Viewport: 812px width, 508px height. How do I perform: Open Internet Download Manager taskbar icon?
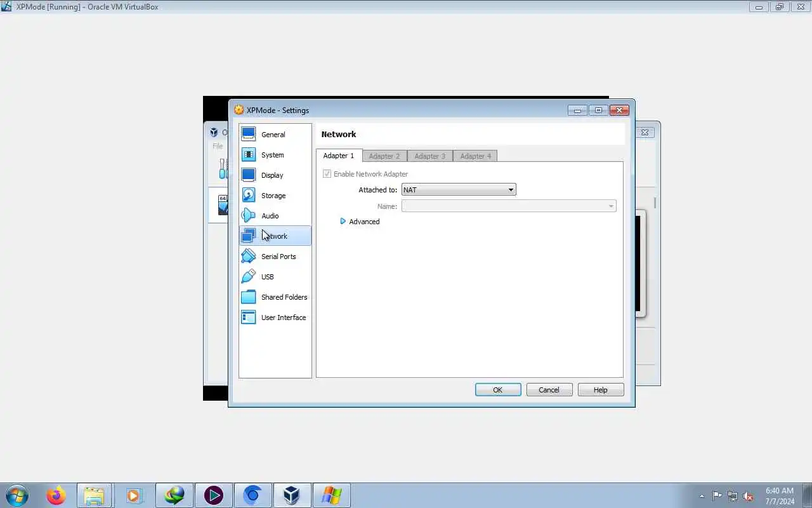click(174, 495)
